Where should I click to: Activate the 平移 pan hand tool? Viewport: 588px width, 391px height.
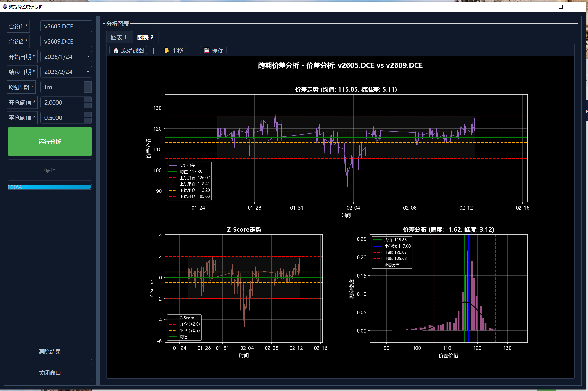click(173, 50)
